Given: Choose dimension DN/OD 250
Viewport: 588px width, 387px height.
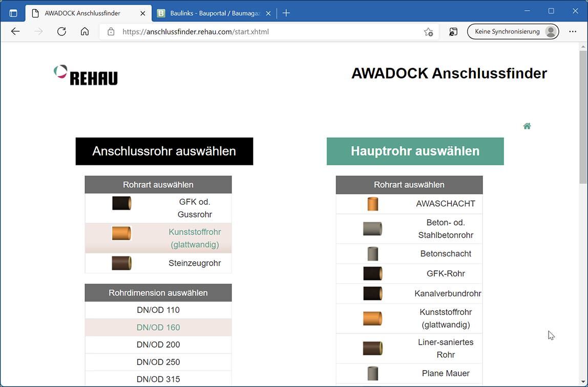Looking at the screenshot, I should coord(158,362).
